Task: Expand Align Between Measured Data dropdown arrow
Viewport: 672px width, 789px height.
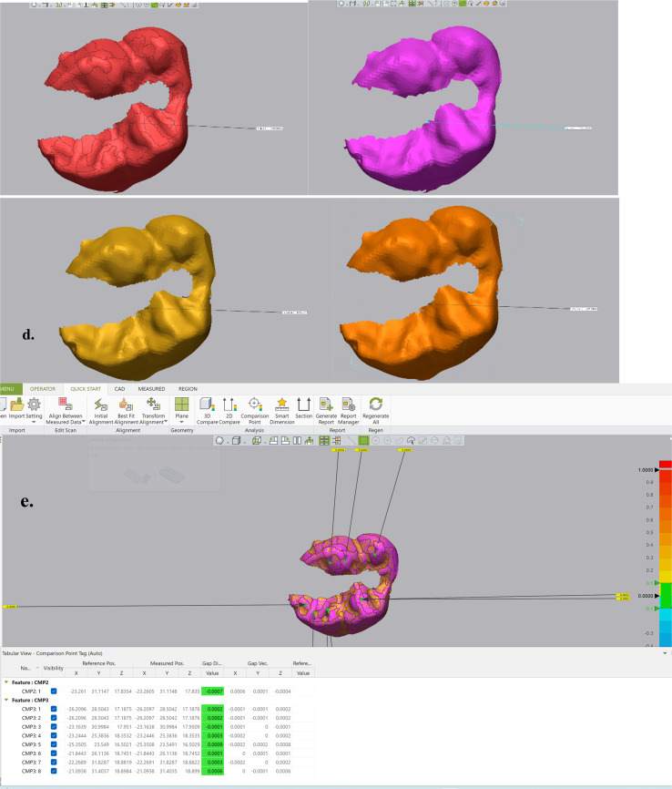Action: [x=84, y=422]
